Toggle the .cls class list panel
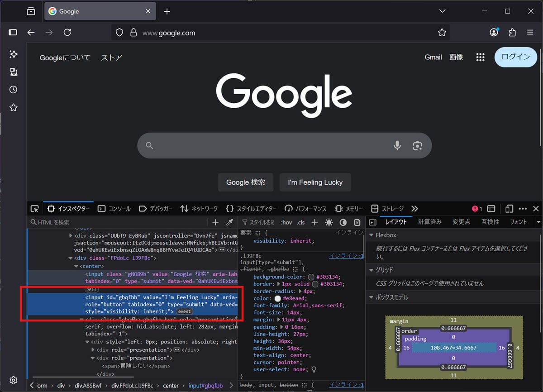 (x=300, y=222)
